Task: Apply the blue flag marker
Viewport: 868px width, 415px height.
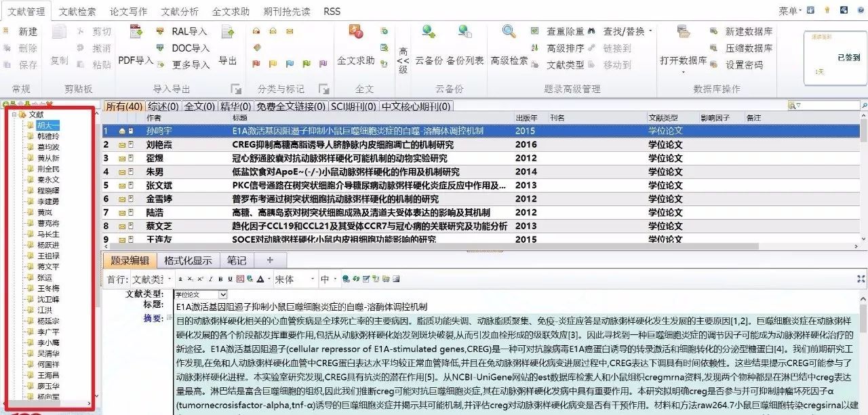Action: click(x=289, y=64)
